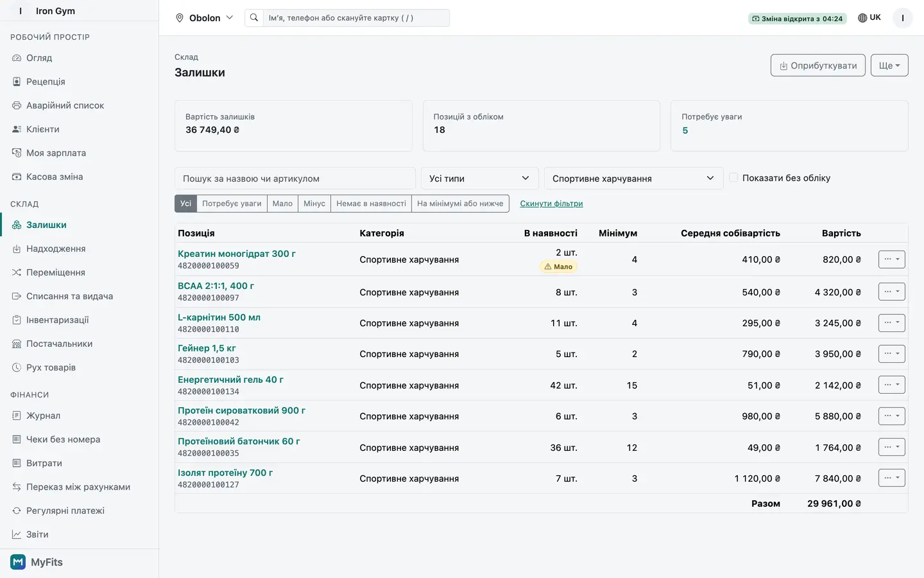This screenshot has width=924, height=578.
Task: Open the Рух товарів clock icon
Action: pyautogui.click(x=17, y=367)
